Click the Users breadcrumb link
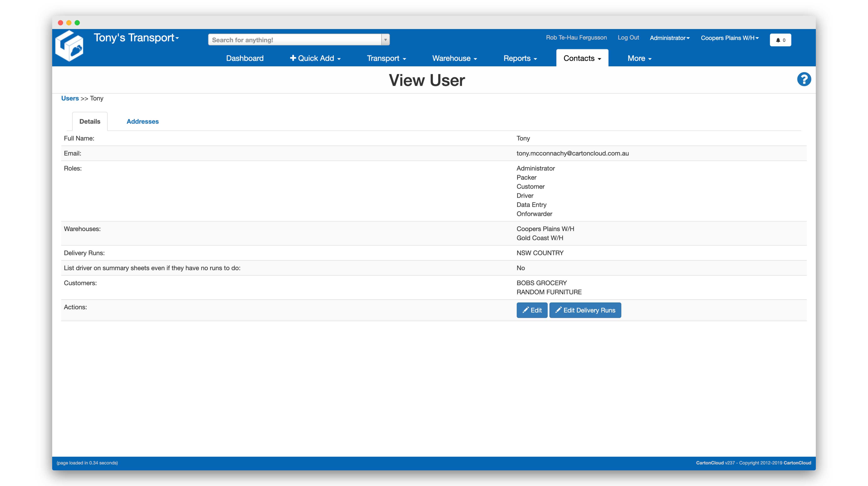Viewport: 868px width, 486px height. coord(70,98)
